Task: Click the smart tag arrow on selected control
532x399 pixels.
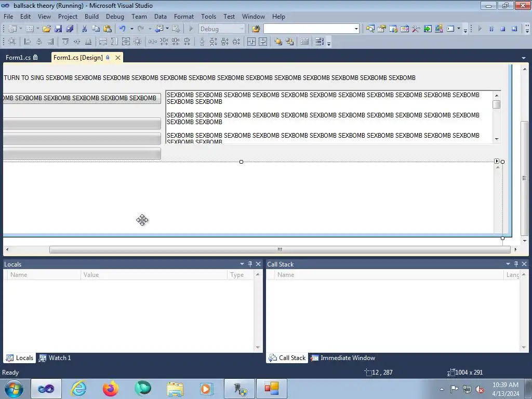Action: [497, 161]
